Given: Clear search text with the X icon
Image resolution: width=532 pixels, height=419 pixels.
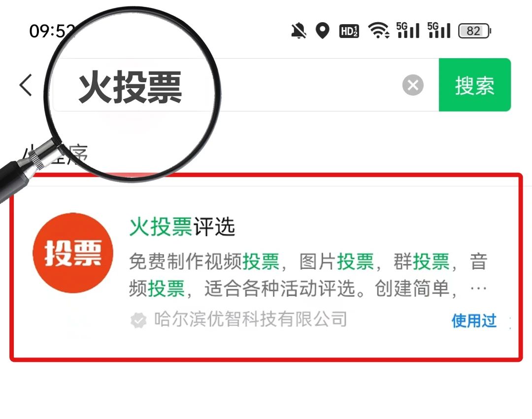Looking at the screenshot, I should [x=413, y=85].
